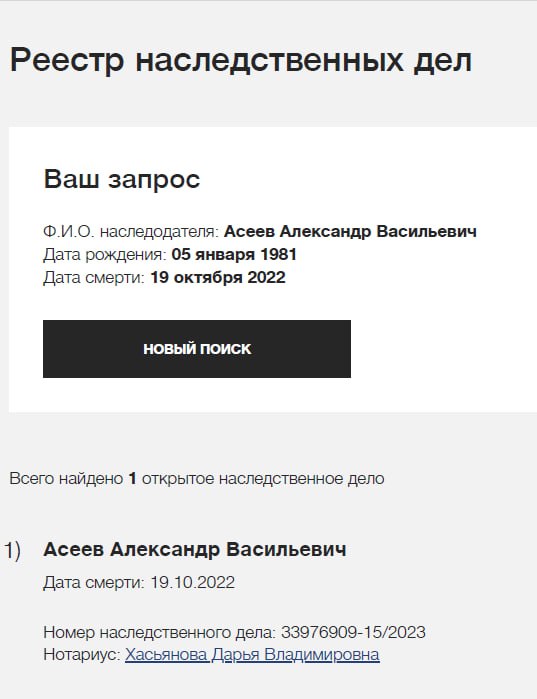The width and height of the screenshot is (537, 699).
Task: Click the birth date 05 января 1981
Action: click(234, 255)
